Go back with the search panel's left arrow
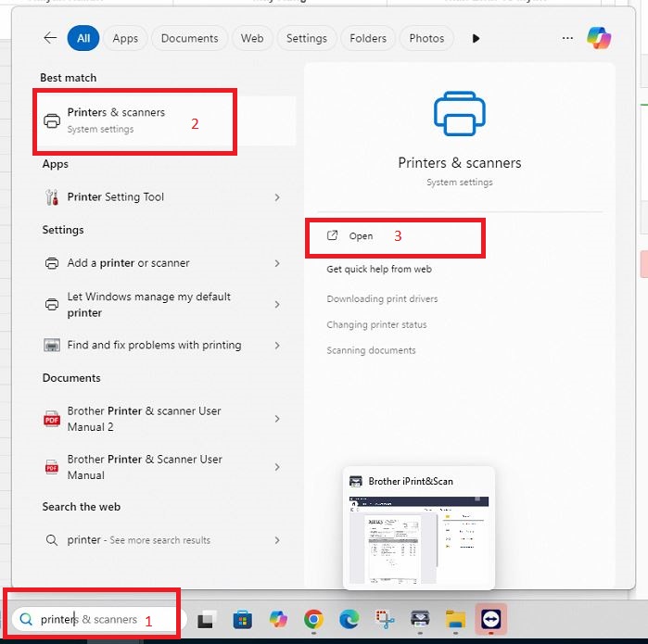Image resolution: width=648 pixels, height=644 pixels. pyautogui.click(x=50, y=38)
